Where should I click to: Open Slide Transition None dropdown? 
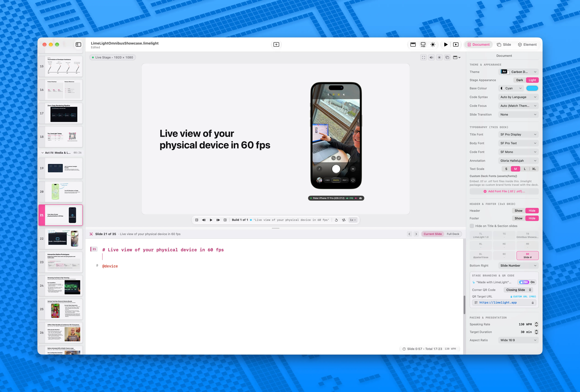518,115
